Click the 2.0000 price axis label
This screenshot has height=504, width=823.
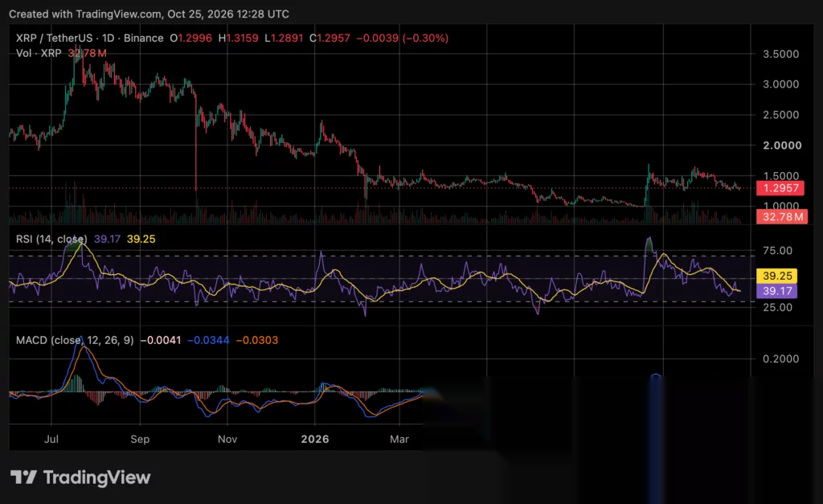click(782, 145)
